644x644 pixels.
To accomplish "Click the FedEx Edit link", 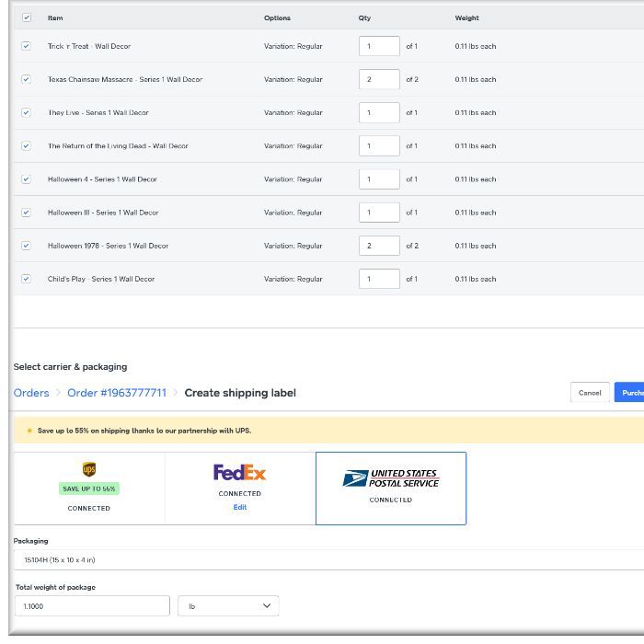I will [x=239, y=508].
